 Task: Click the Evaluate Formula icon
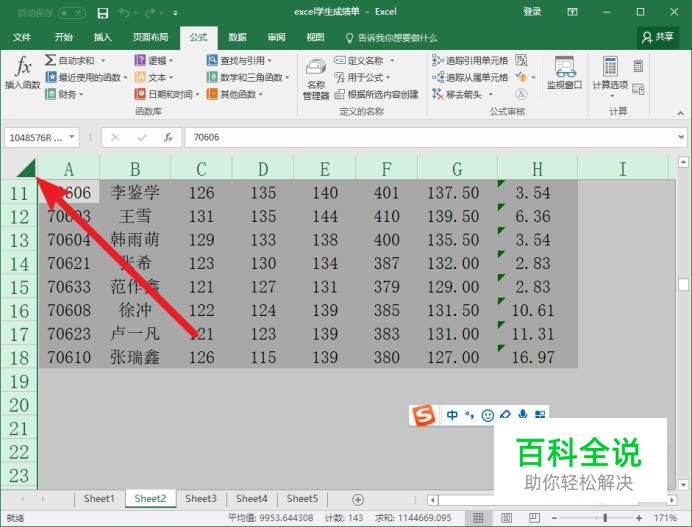521,94
